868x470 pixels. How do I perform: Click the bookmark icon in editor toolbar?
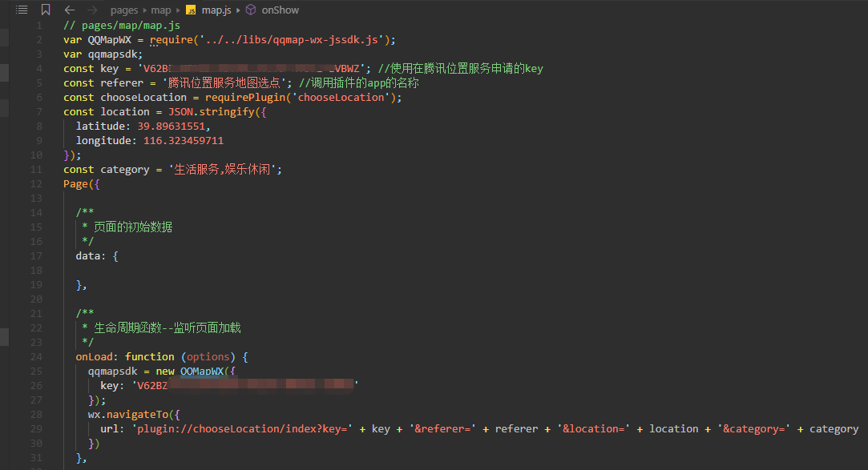point(46,10)
